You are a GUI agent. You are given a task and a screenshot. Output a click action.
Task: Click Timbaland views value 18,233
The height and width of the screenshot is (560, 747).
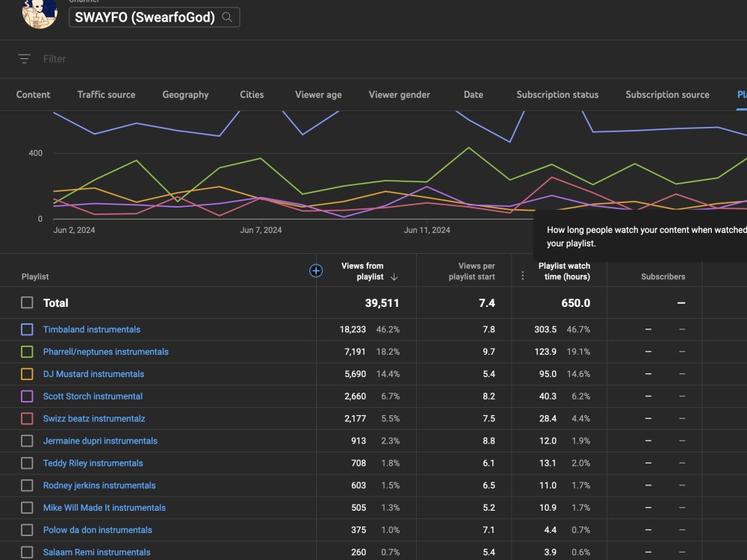(x=353, y=329)
